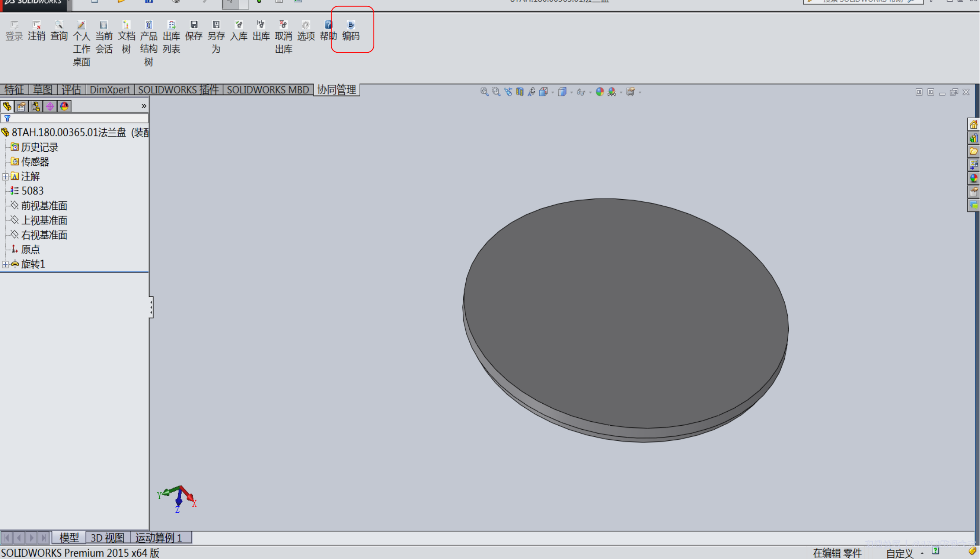The image size is (980, 559).
Task: Collapse feature tree panel with side handle
Action: pos(151,307)
